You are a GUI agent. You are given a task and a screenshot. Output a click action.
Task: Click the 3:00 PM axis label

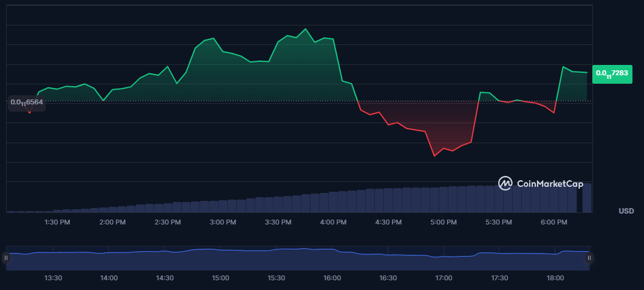click(x=222, y=222)
